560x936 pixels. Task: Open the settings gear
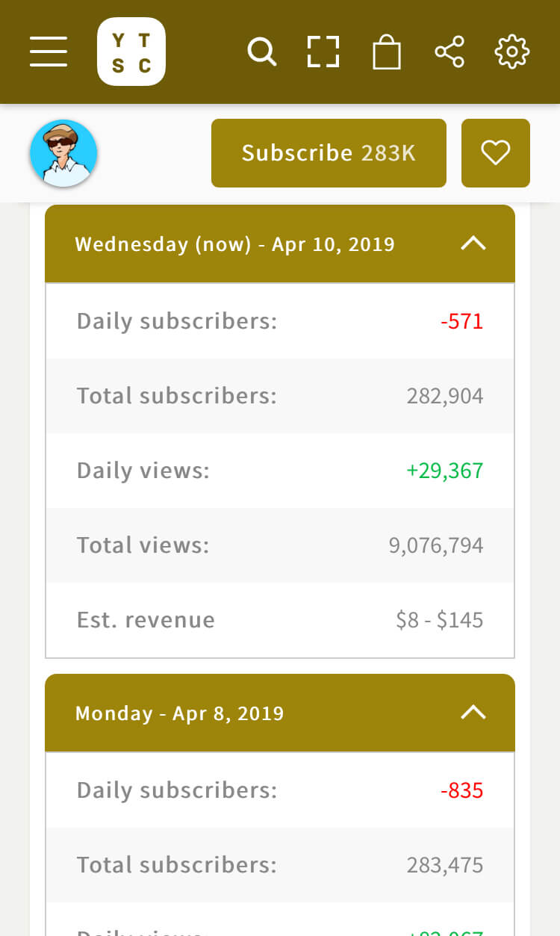512,52
